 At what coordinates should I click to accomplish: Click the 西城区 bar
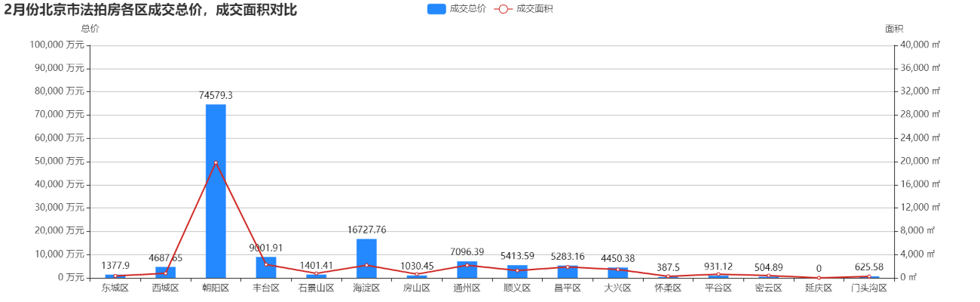click(166, 273)
